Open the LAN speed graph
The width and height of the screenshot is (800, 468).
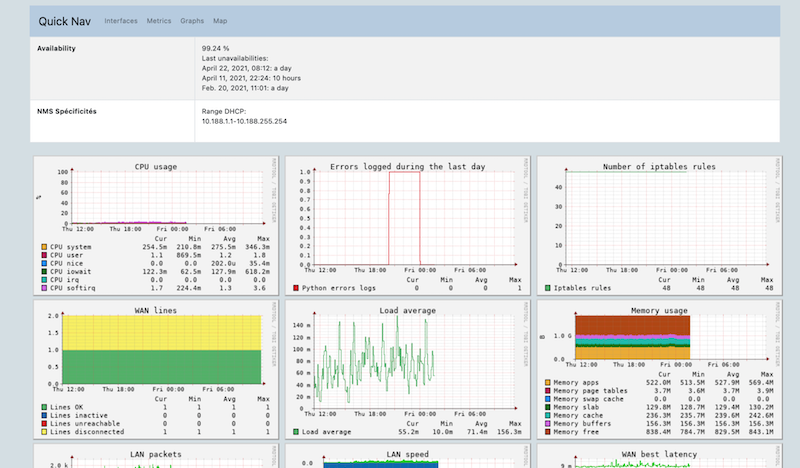[408, 456]
